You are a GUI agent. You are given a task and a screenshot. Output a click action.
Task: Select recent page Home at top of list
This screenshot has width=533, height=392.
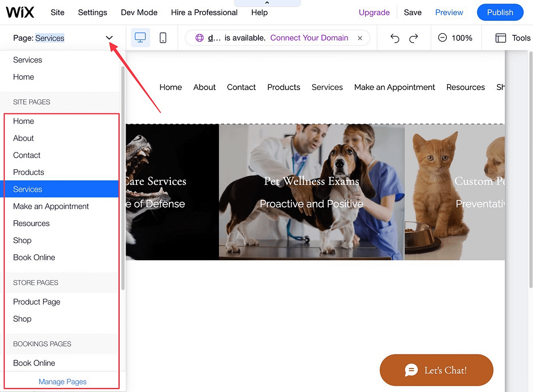[60, 77]
